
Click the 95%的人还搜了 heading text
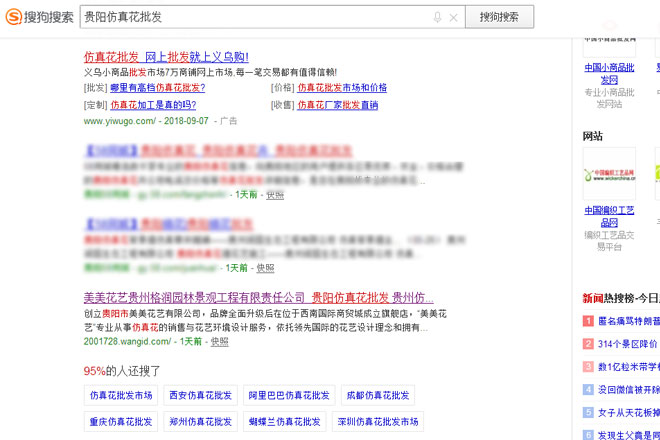(122, 371)
